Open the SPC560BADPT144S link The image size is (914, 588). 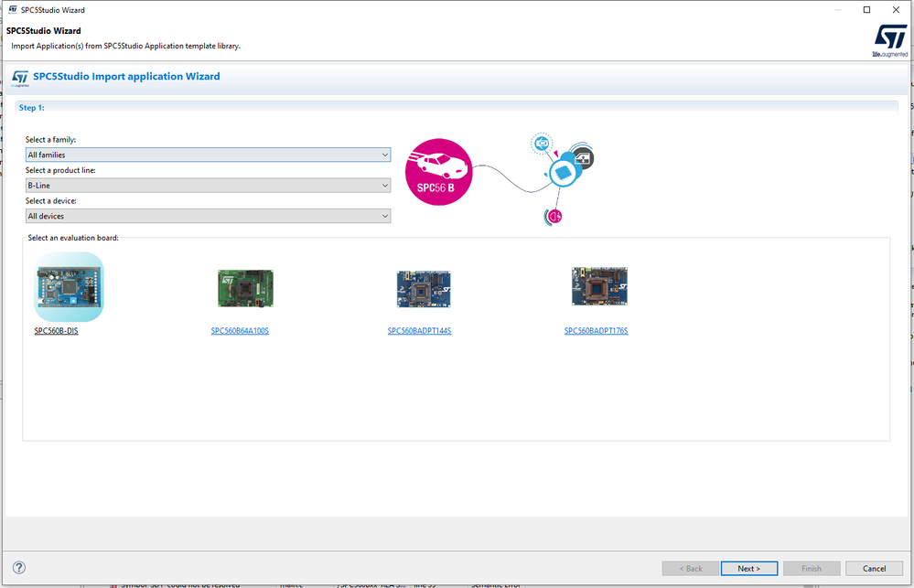(x=419, y=331)
